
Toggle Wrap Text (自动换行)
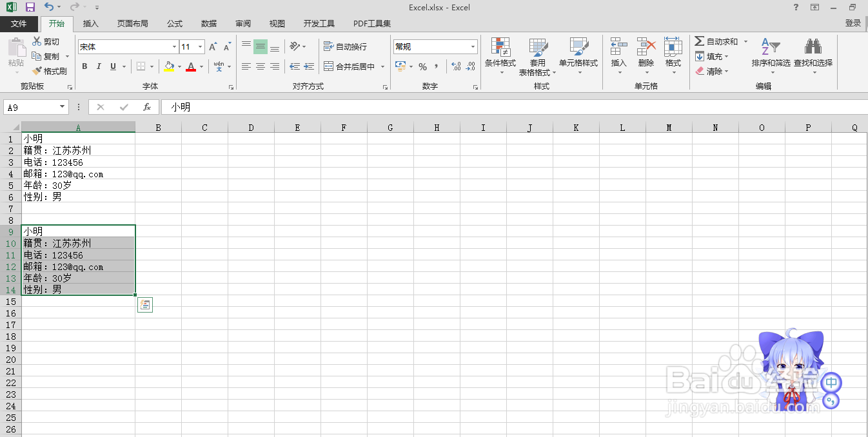coord(345,46)
